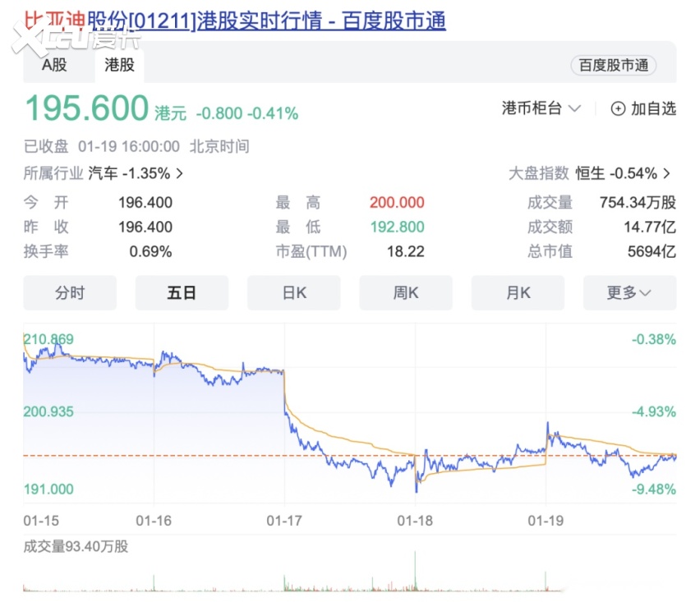Switch to the 日K chart
Screen dimensions: 700x602
(294, 293)
